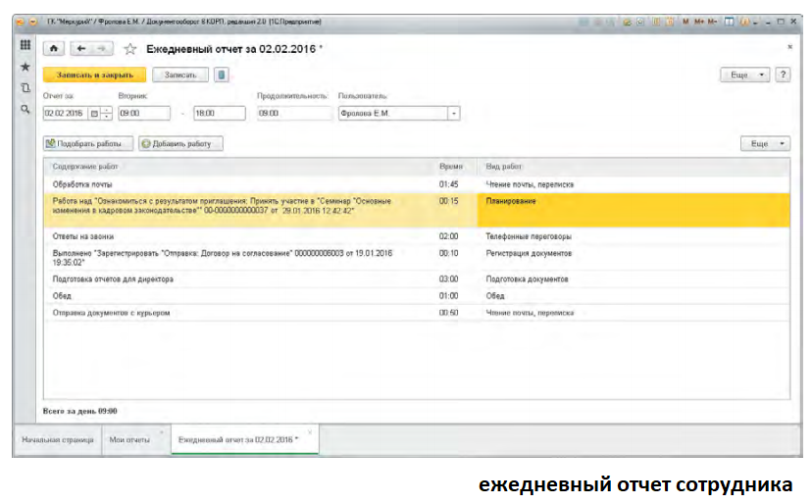Click the report icon beside Записать
The image size is (812, 504).
222,75
